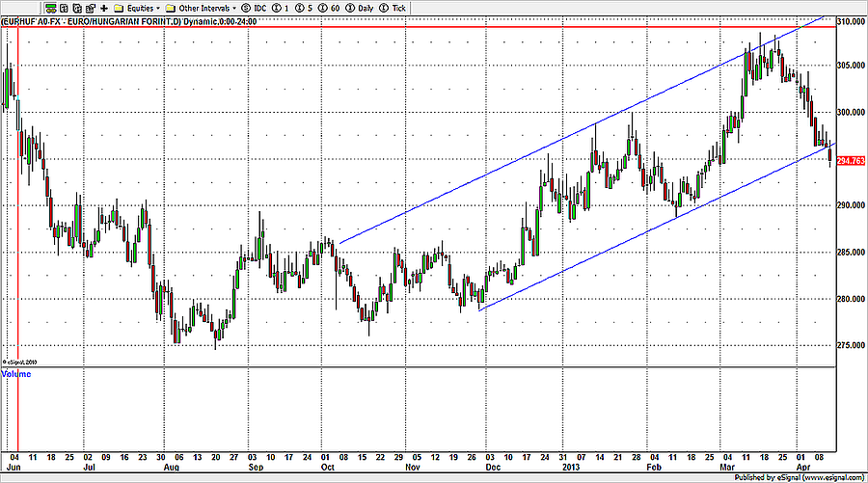This screenshot has width=868, height=483.
Task: Click the plus icon in the toolbar
Action: coord(104,8)
